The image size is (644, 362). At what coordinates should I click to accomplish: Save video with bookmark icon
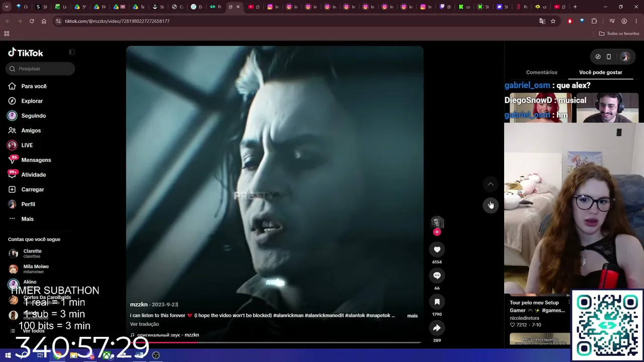[x=437, y=302]
